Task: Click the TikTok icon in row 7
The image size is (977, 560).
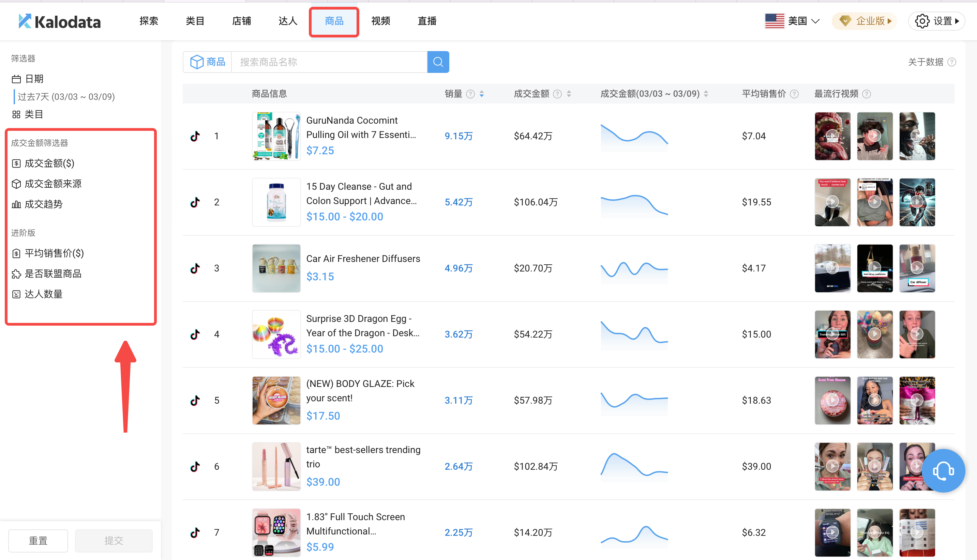Action: [x=195, y=533]
